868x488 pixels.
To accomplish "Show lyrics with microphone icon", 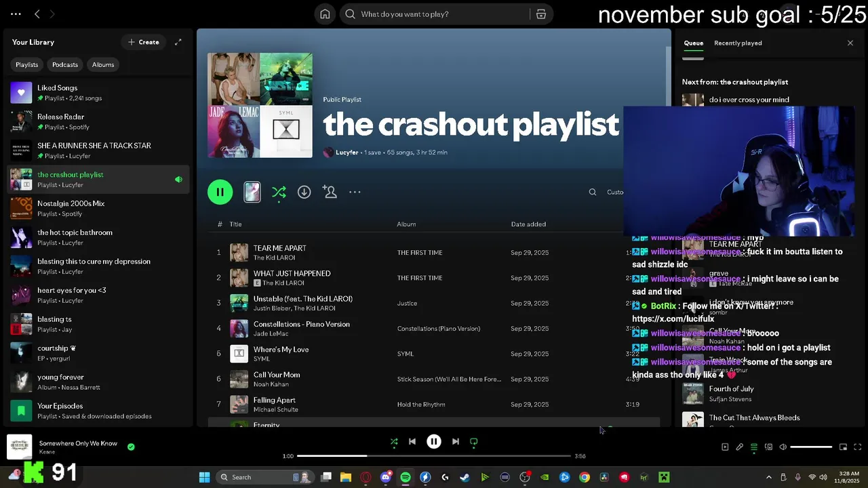I will tap(740, 447).
